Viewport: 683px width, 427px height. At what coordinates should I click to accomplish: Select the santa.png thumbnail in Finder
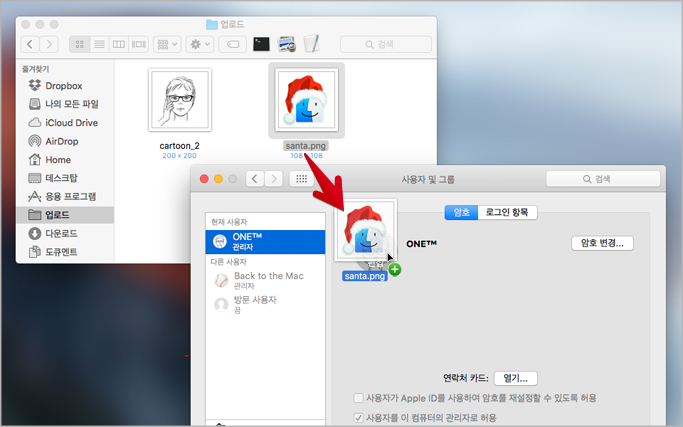click(x=307, y=100)
